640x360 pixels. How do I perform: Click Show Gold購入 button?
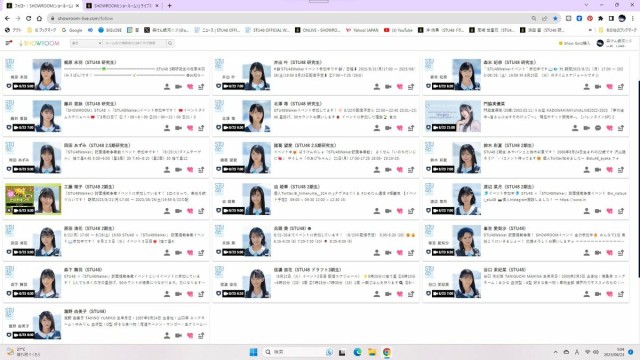point(574,43)
